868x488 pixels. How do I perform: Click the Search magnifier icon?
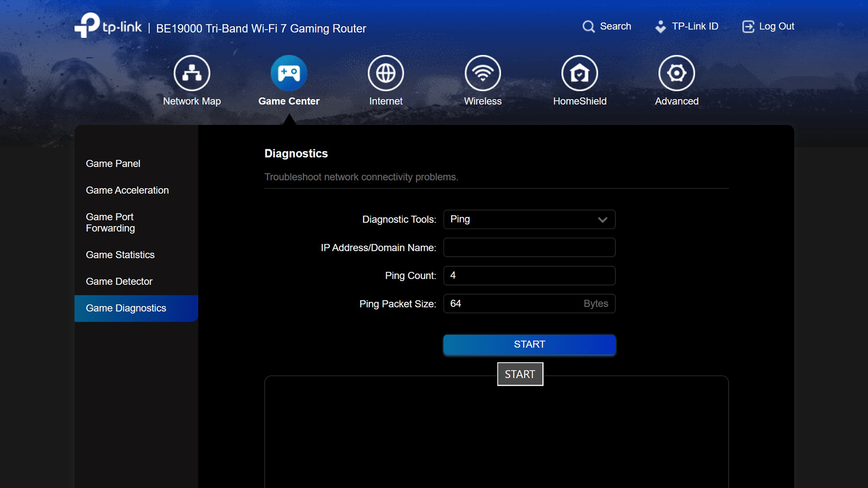pos(589,26)
